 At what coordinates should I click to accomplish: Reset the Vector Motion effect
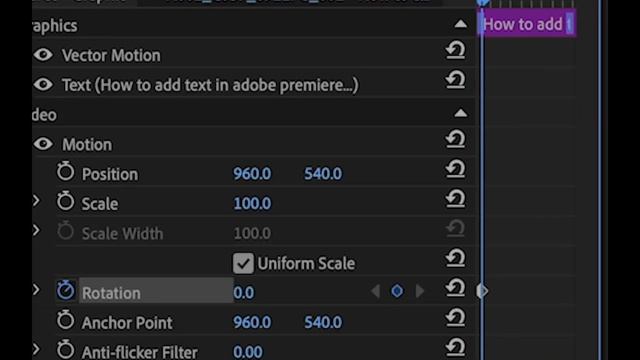coord(456,50)
